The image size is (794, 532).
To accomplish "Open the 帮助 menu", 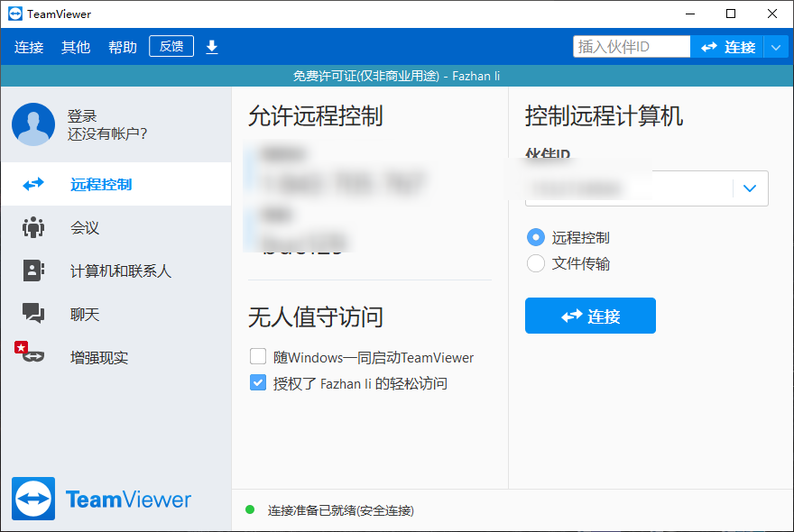I will click(123, 47).
